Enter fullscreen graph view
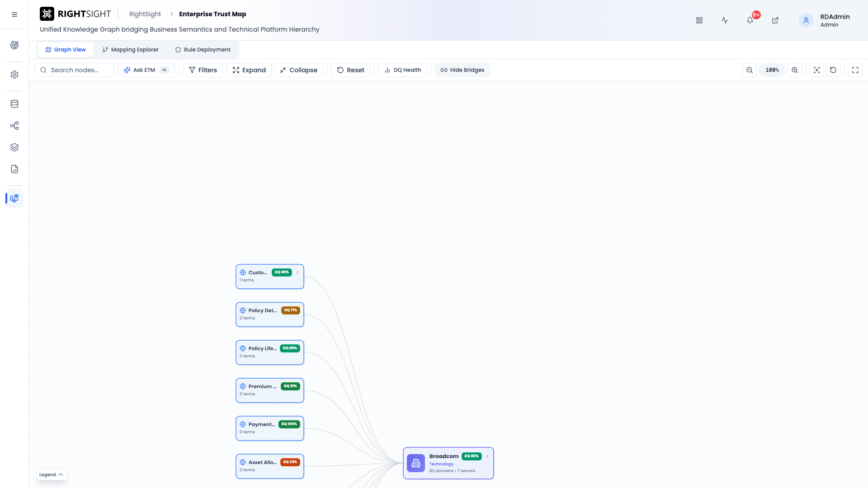 pos(855,70)
